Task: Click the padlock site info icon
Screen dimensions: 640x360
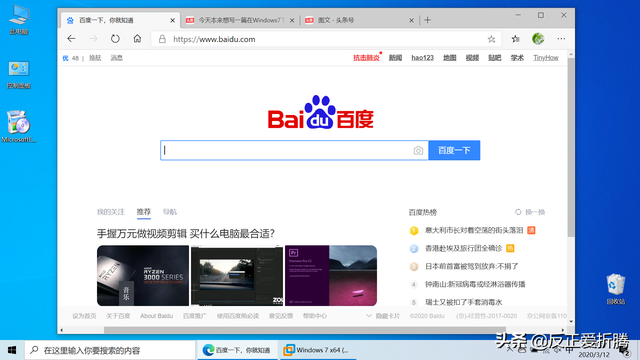Action: pyautogui.click(x=162, y=39)
